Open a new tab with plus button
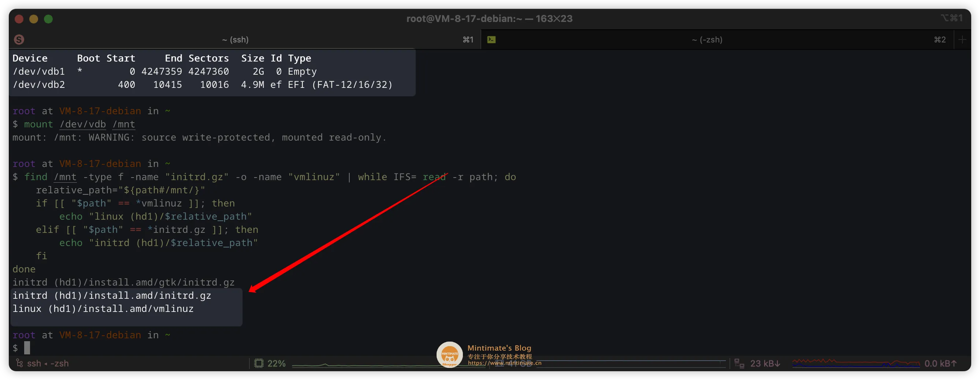Viewport: 980px width, 380px height. pyautogui.click(x=962, y=40)
